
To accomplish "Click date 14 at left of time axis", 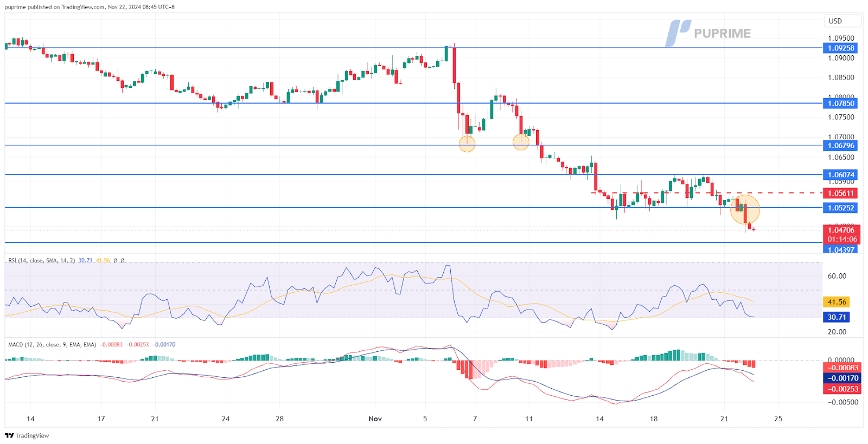I will [30, 419].
